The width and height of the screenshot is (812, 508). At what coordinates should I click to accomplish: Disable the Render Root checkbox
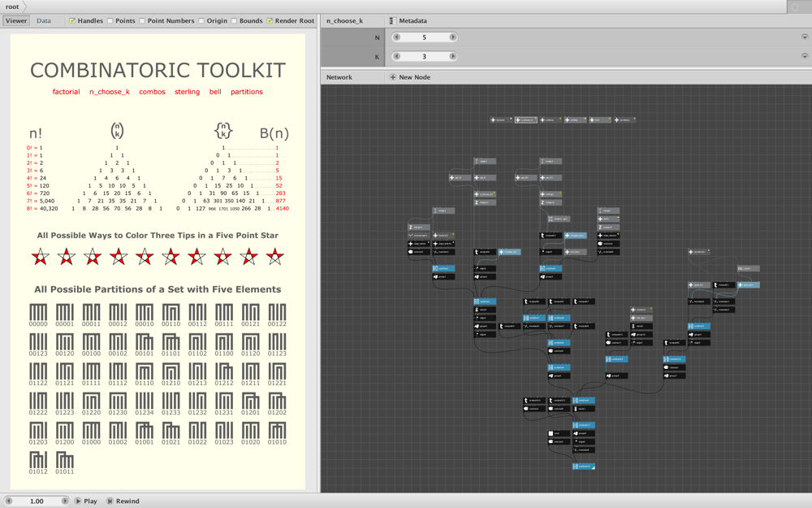pos(270,21)
